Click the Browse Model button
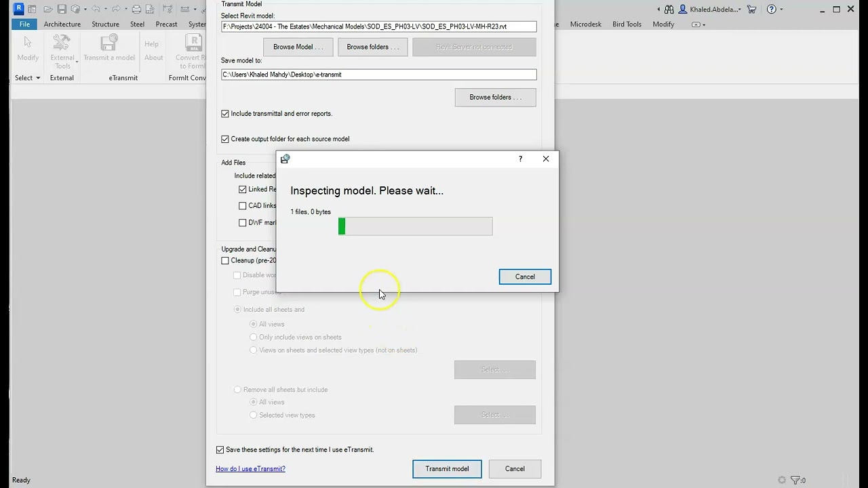The height and width of the screenshot is (488, 868). point(298,47)
